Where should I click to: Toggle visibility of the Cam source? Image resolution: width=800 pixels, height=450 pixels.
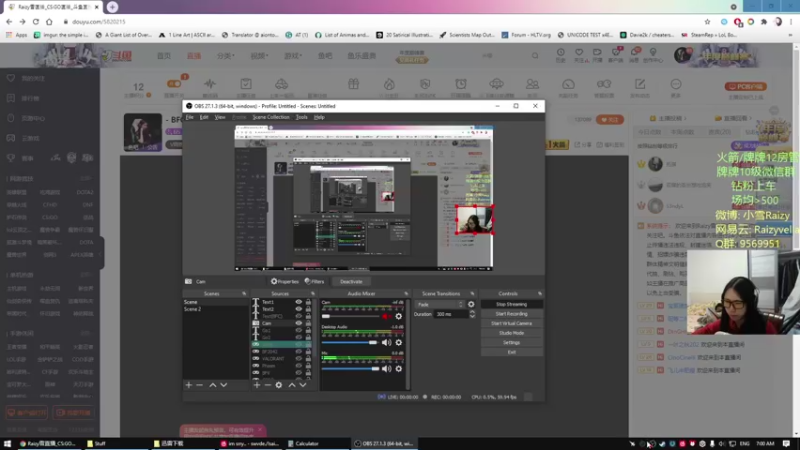point(298,323)
